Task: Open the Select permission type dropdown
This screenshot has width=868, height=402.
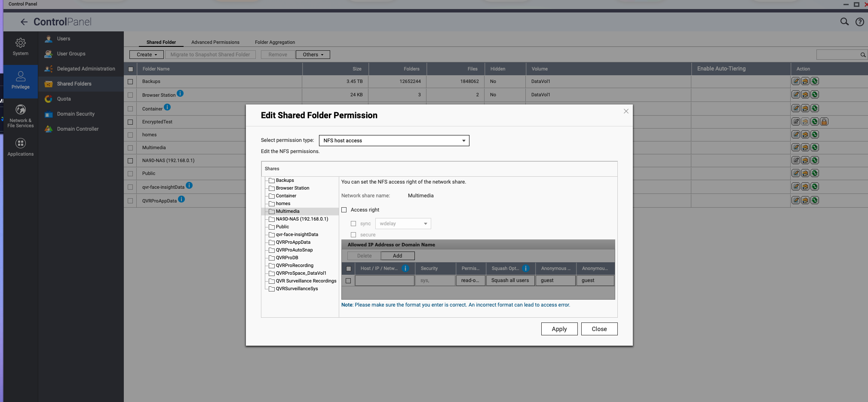Action: click(x=394, y=141)
